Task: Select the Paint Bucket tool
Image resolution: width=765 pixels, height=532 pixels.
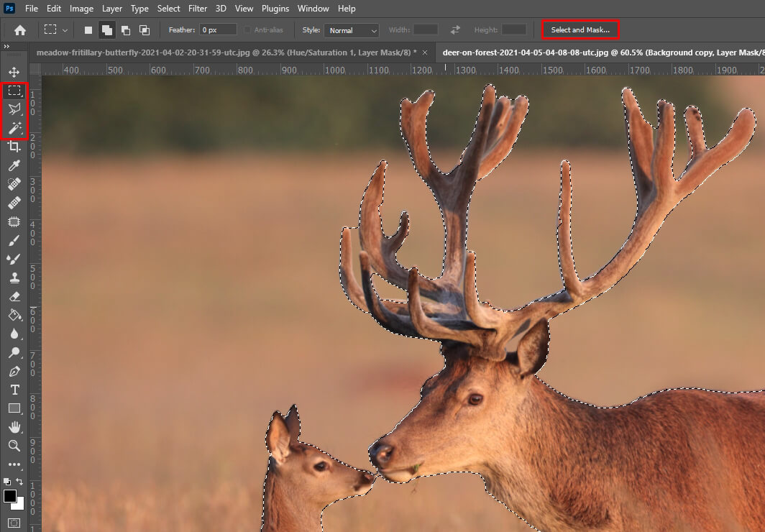Action: (14, 315)
